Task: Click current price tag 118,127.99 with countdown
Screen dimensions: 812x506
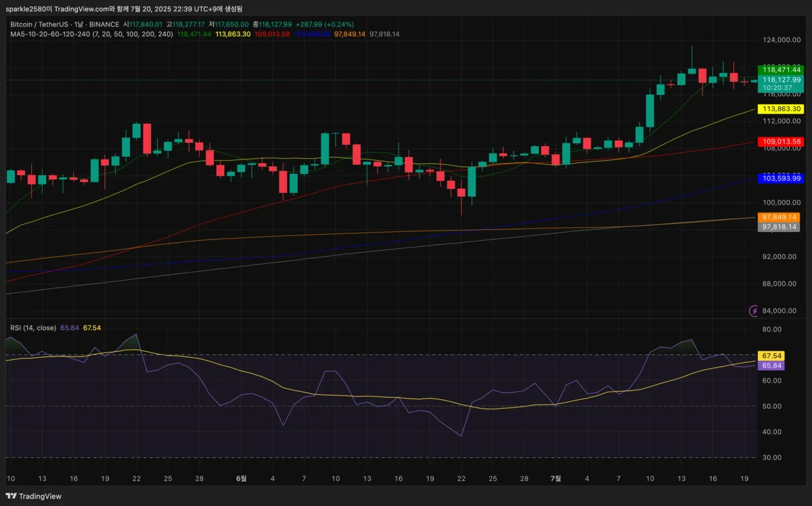Action: (x=781, y=83)
